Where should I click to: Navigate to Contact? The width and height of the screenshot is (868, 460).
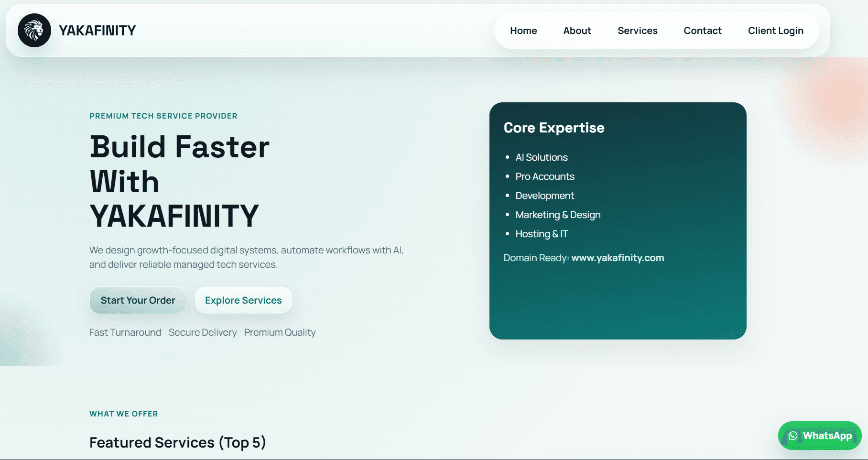[702, 31]
